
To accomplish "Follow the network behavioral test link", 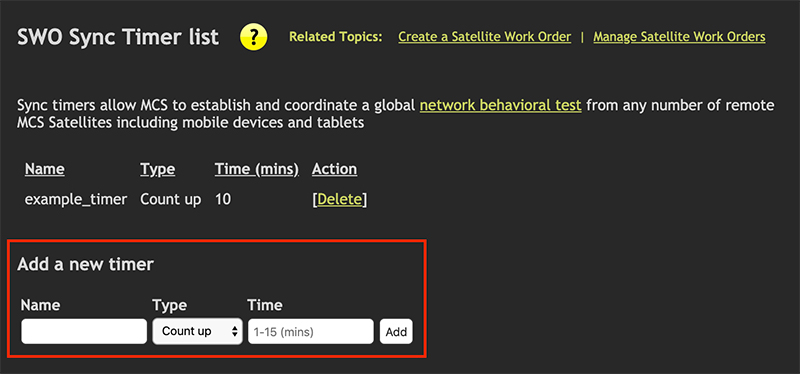I will tap(501, 105).
